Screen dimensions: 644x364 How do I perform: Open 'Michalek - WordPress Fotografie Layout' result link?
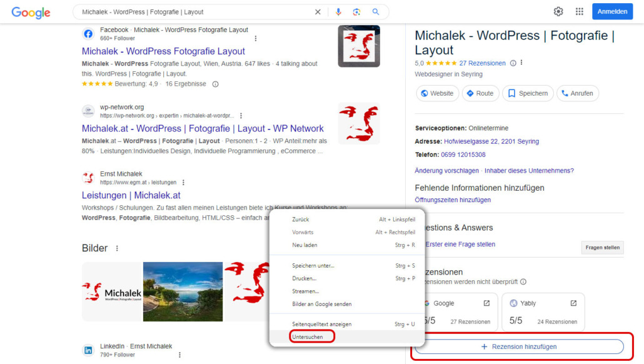[163, 51]
